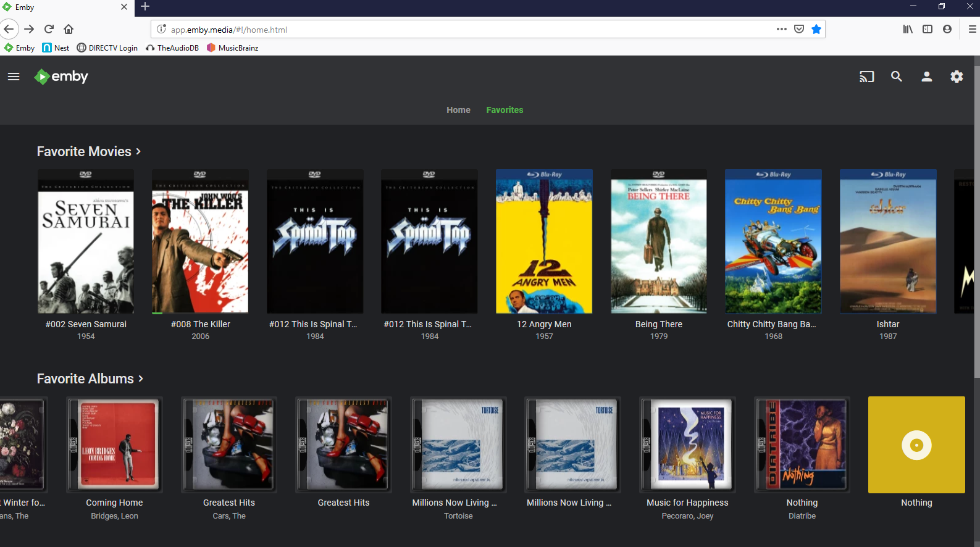This screenshot has height=547, width=980.
Task: Select the Favorites tab
Action: coord(505,110)
